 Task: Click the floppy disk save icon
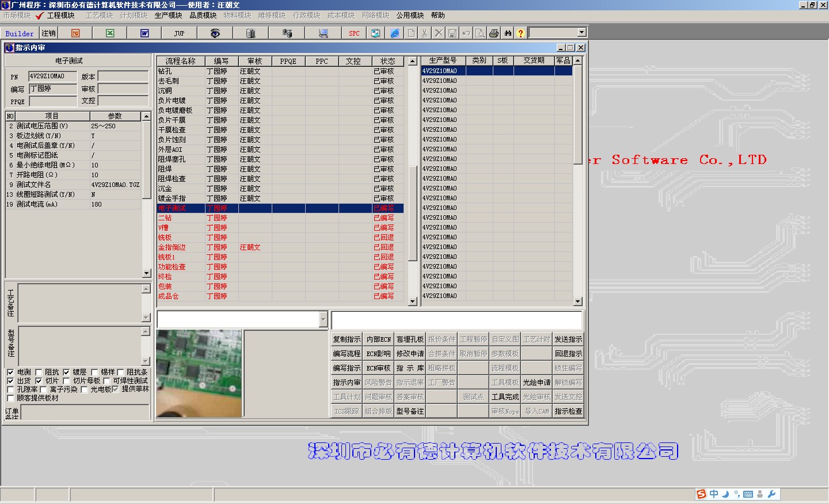coord(452,33)
